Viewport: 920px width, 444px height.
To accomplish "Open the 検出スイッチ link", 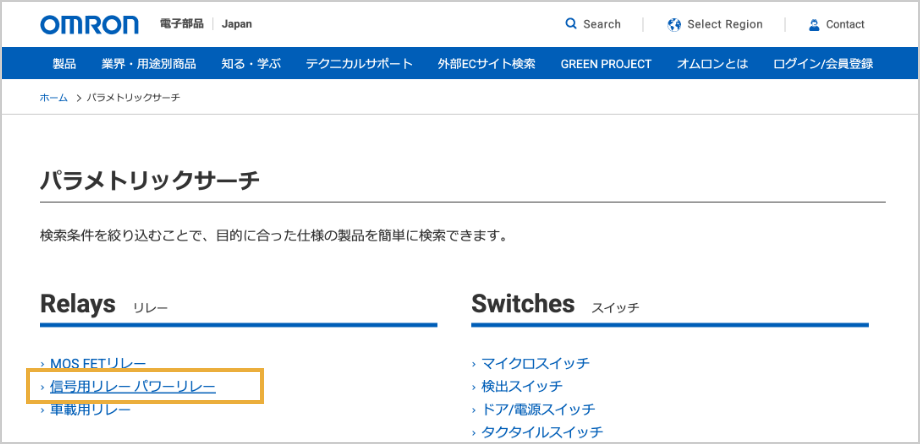I will [522, 386].
